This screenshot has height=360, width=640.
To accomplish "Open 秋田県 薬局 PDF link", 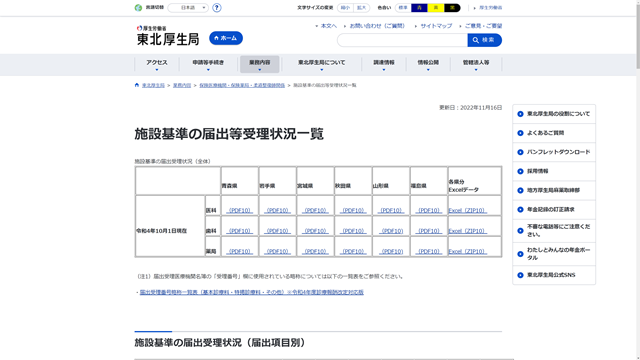I will pyautogui.click(x=353, y=251).
